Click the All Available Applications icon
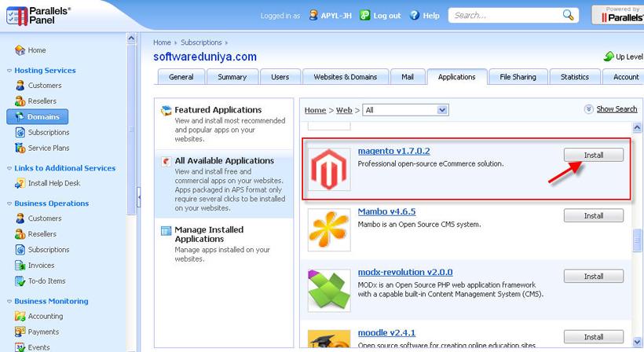 (166, 161)
